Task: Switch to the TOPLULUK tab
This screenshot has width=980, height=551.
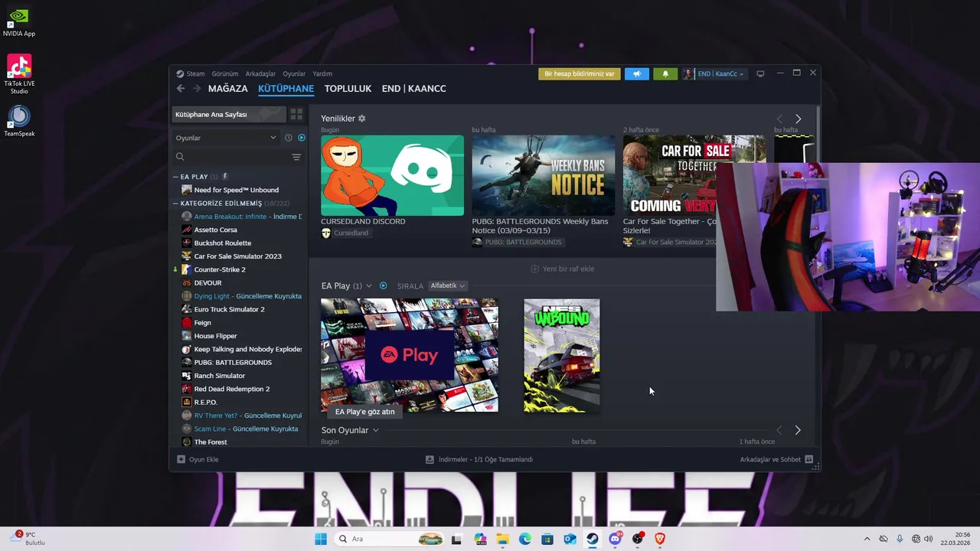Action: point(348,89)
